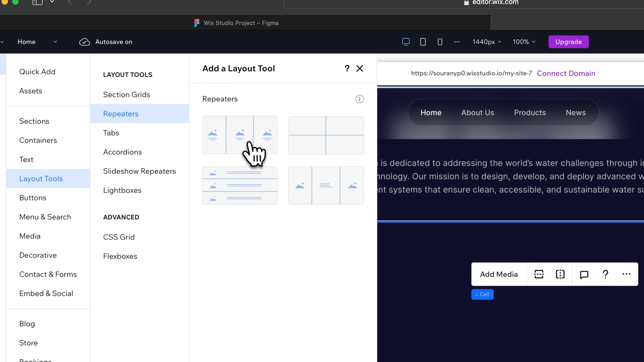Open more breakpoints ellipsis in top bar
644x362 pixels.
click(x=457, y=42)
